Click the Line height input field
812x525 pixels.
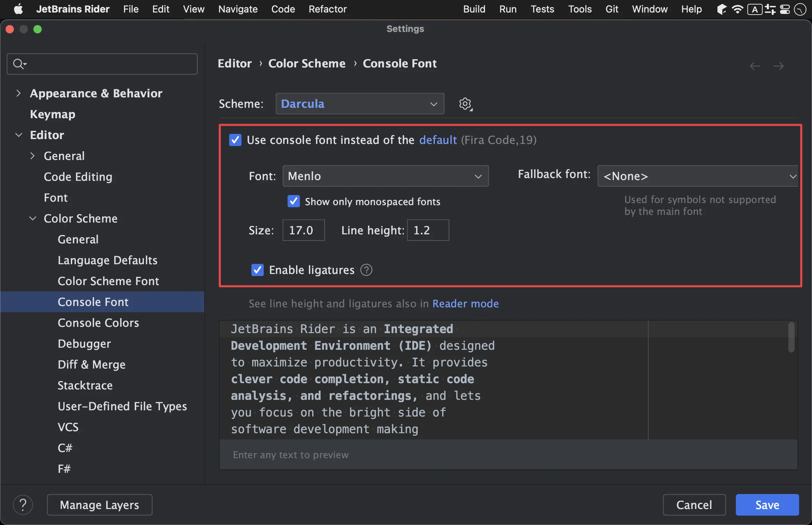428,230
